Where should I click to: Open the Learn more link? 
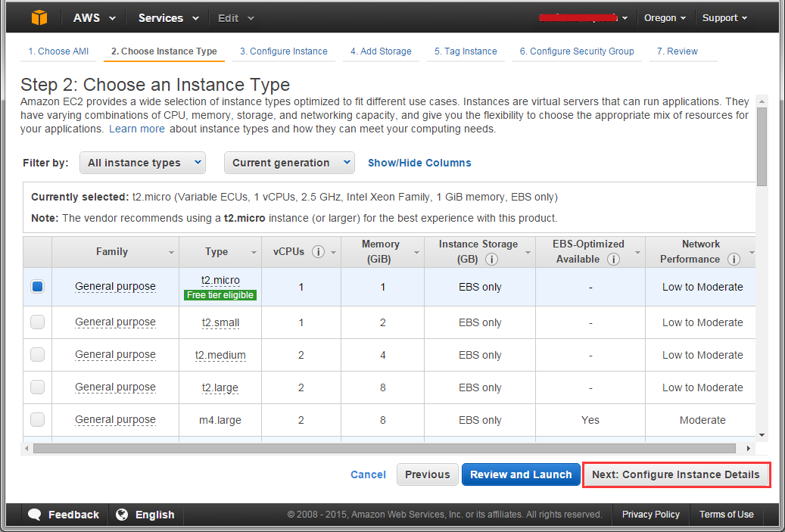click(x=137, y=129)
